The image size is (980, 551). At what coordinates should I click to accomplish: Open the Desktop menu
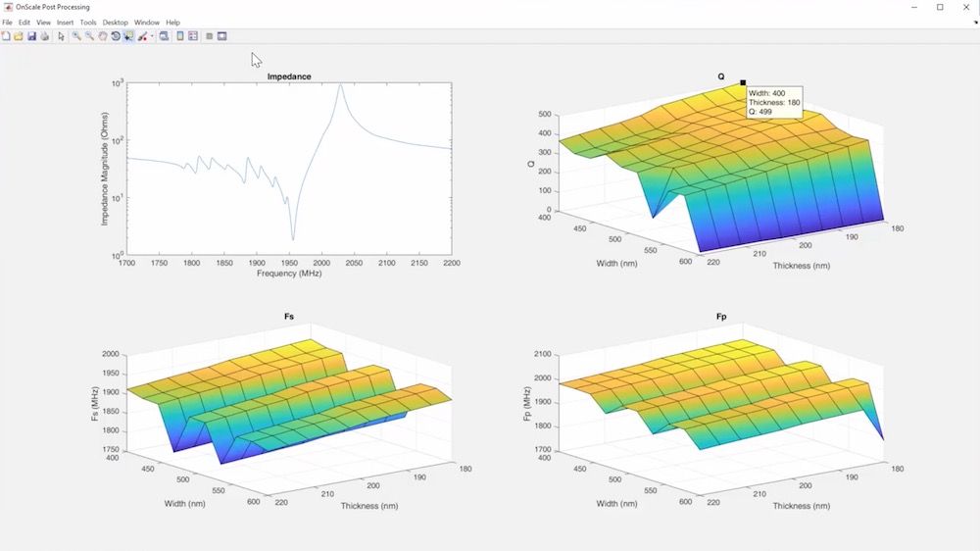coord(115,23)
